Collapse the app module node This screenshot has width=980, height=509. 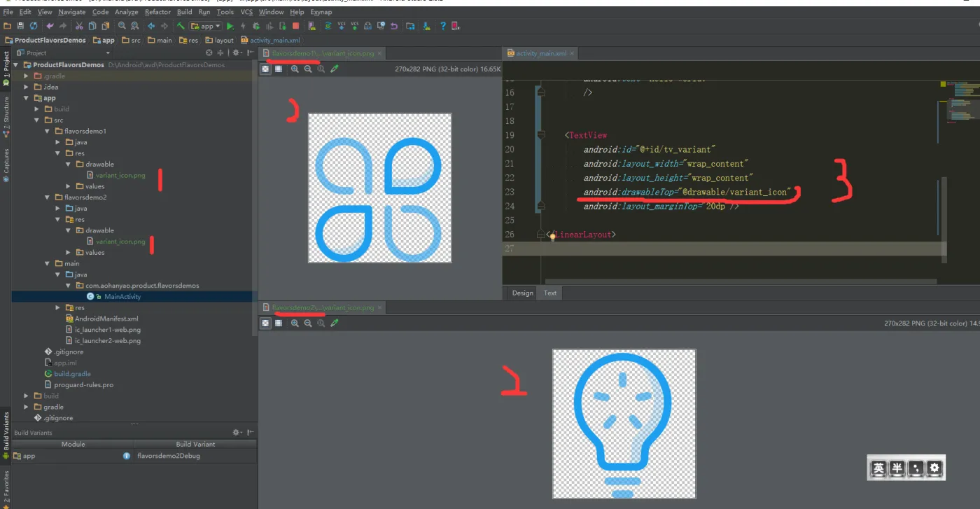tap(27, 98)
